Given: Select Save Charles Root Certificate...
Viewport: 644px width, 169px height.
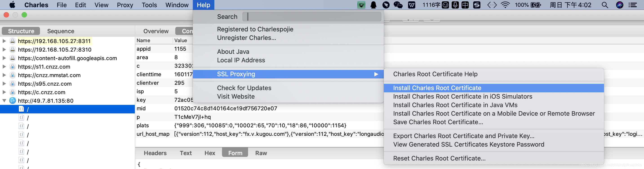Looking at the screenshot, I should tap(493, 122).
